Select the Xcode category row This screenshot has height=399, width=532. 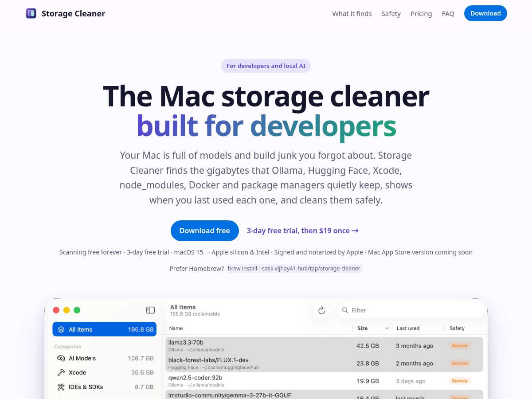[105, 372]
